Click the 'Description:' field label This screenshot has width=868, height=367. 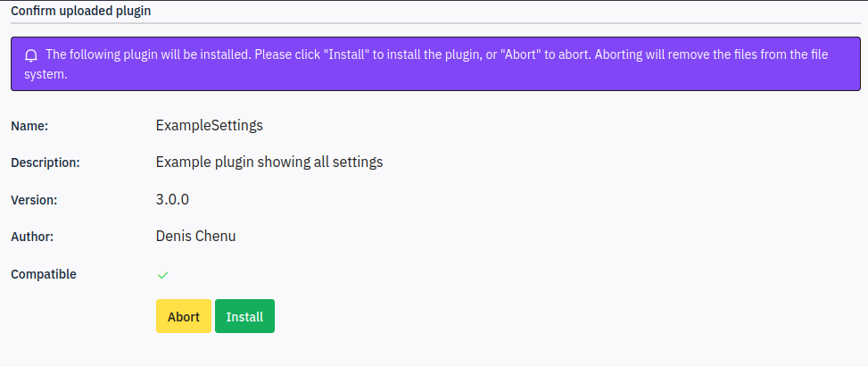coord(45,163)
